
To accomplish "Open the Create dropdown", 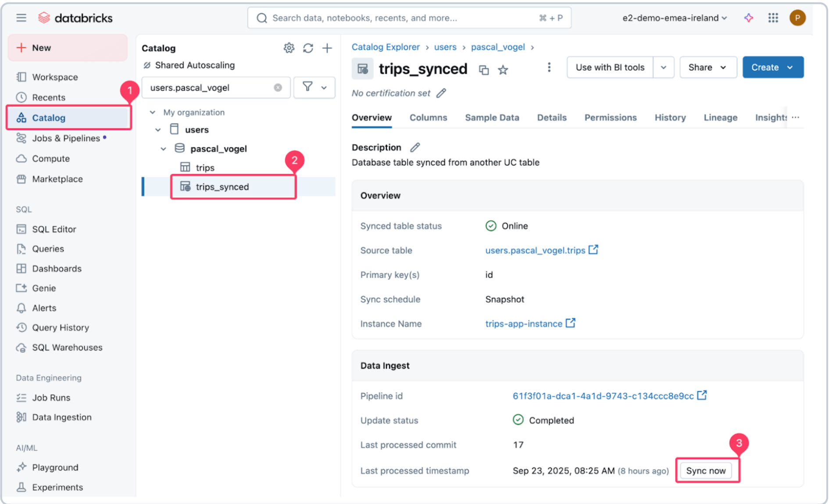I will [x=773, y=67].
